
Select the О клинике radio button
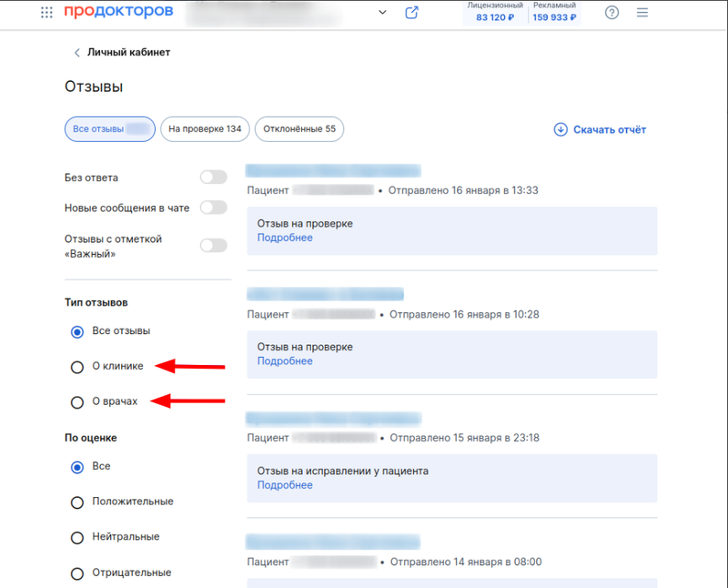(x=77, y=367)
